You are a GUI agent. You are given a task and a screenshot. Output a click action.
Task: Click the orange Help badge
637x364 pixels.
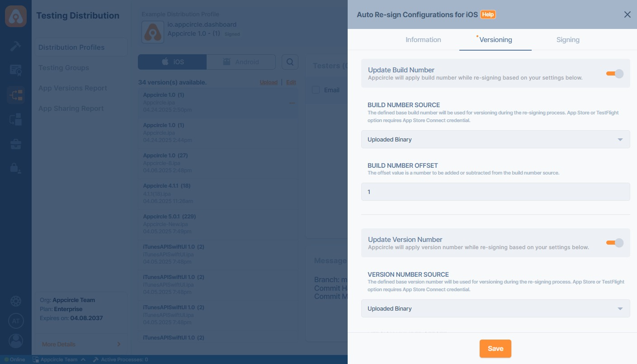tap(488, 14)
